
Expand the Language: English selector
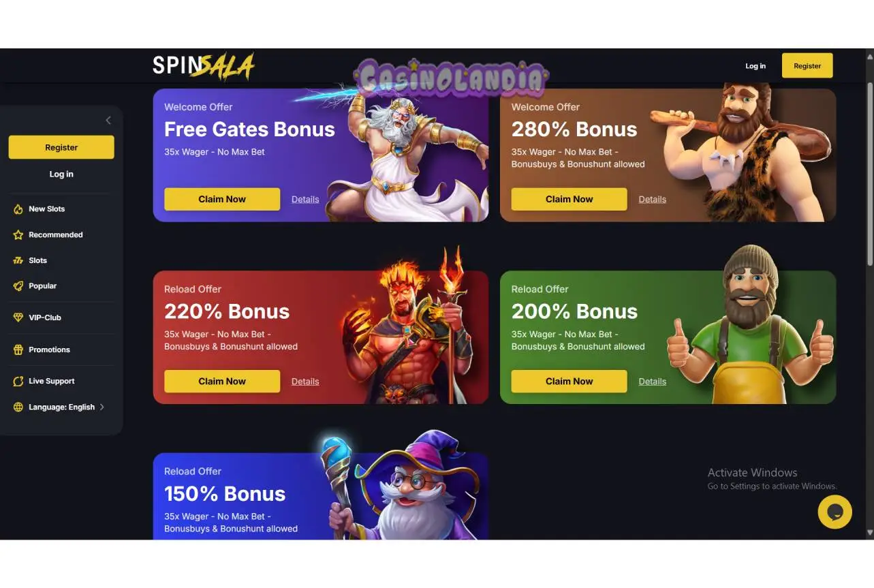click(x=61, y=407)
